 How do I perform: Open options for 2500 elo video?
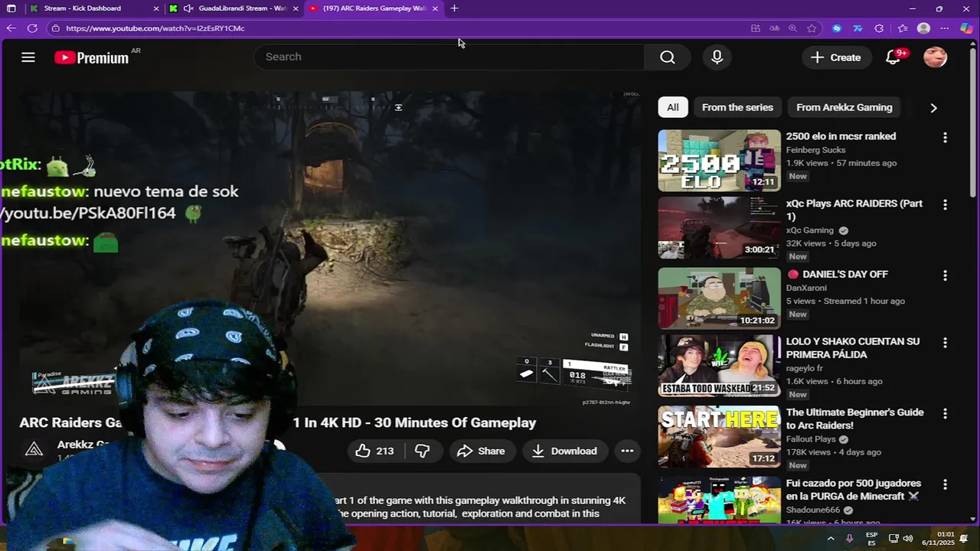(945, 138)
